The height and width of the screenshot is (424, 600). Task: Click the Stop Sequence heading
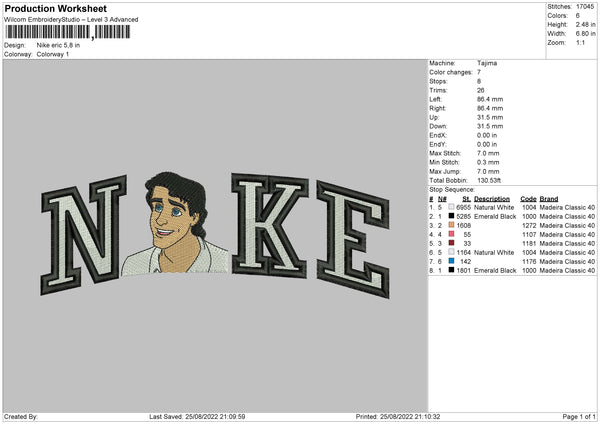[452, 190]
